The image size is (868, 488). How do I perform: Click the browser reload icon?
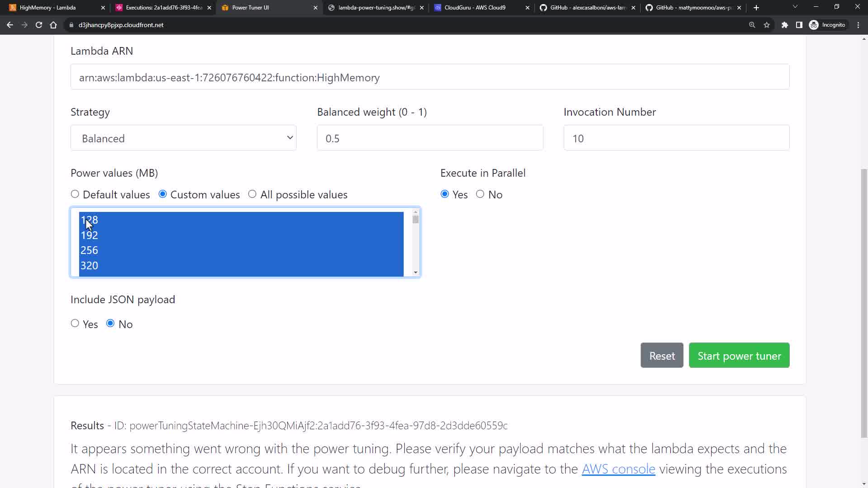39,25
